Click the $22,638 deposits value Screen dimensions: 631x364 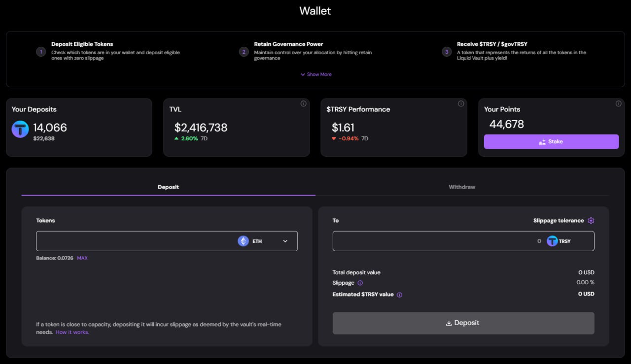44,138
